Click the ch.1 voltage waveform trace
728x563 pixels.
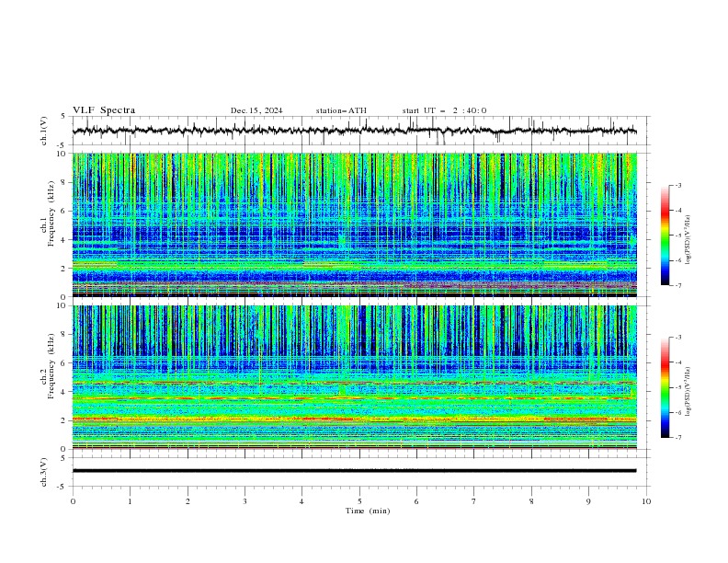pos(354,131)
